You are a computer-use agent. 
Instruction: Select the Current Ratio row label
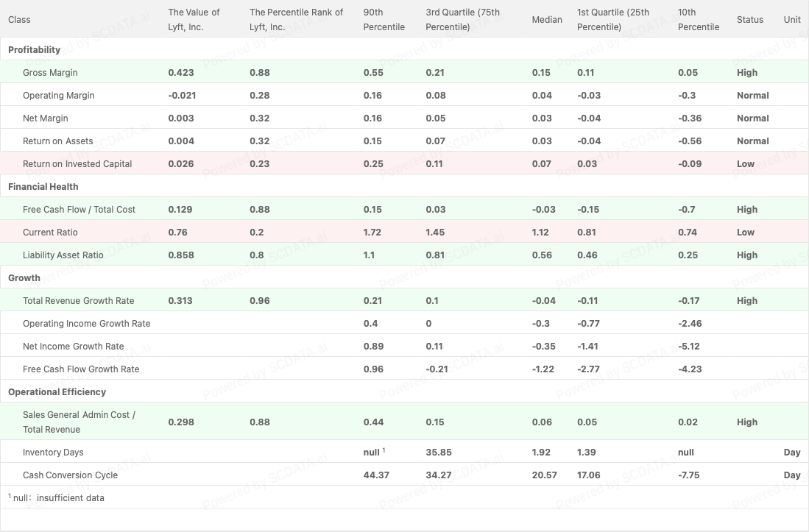(50, 232)
